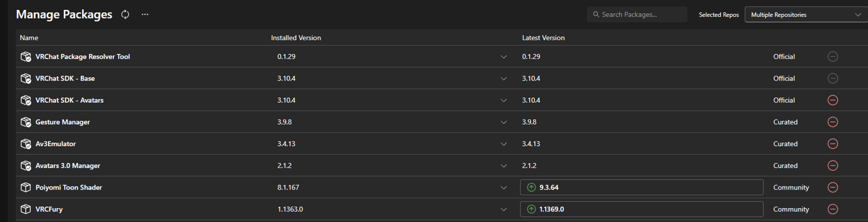Viewport: 868px width, 222px height.
Task: Remove the VRChat SDK - Avatars package
Action: [833, 100]
